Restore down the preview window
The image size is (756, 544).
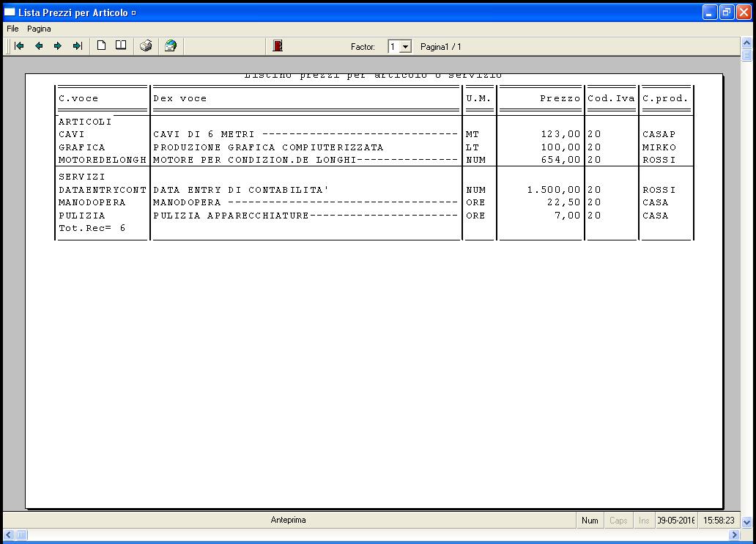click(x=726, y=12)
